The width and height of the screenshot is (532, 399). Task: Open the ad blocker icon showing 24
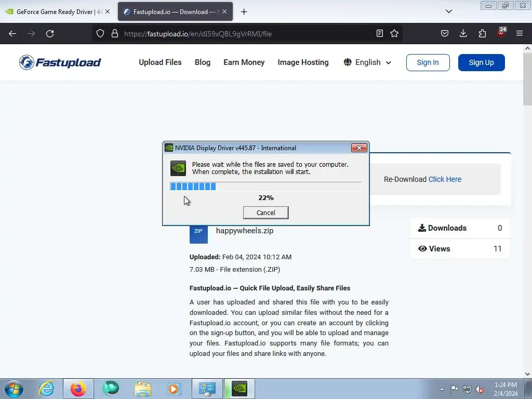(x=501, y=33)
